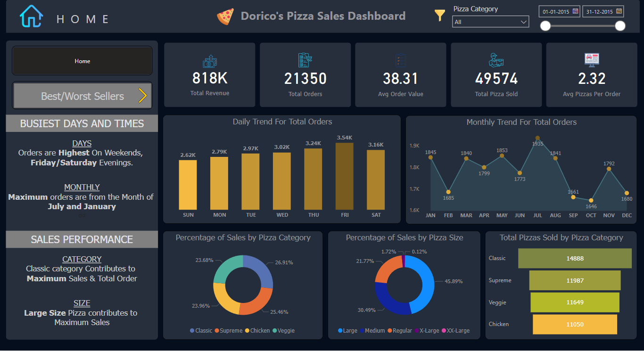
Task: Click the pizza slice logo icon
Action: click(x=225, y=16)
